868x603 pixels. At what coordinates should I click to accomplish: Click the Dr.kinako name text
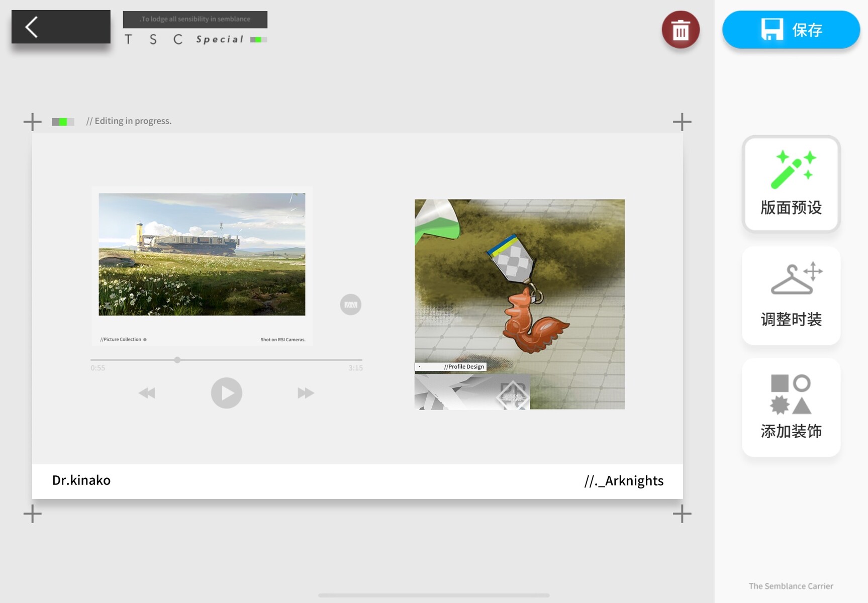(x=81, y=480)
